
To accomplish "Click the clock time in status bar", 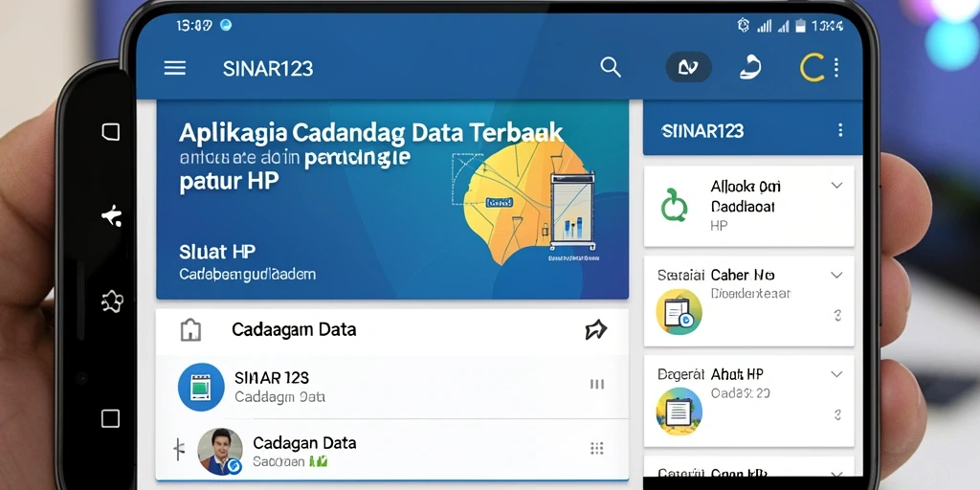I will [x=193, y=26].
